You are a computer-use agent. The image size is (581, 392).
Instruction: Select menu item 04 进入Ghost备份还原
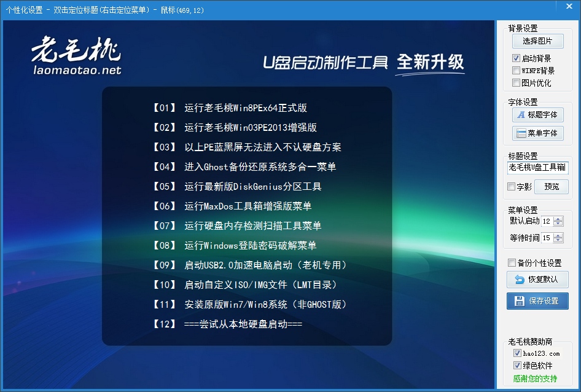tap(244, 167)
